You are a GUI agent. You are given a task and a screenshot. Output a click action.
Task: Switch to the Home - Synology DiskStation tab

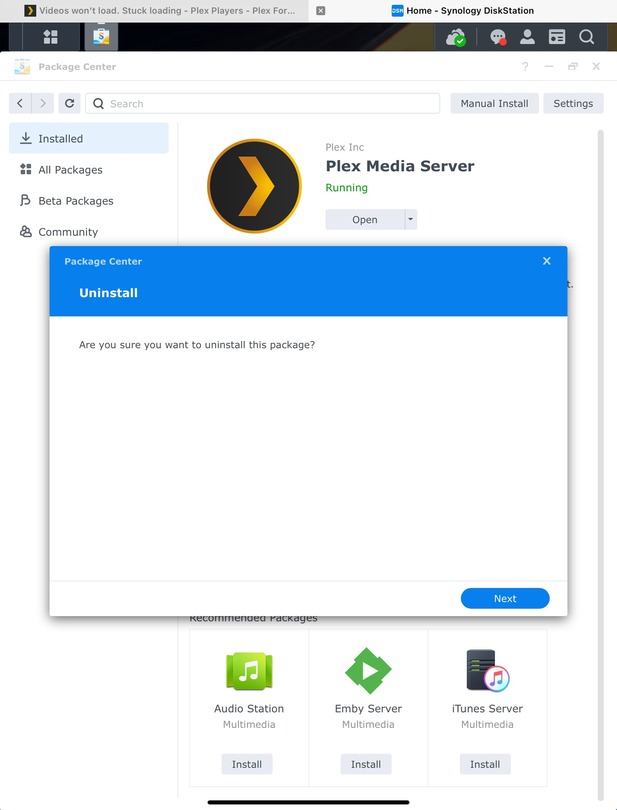point(462,10)
